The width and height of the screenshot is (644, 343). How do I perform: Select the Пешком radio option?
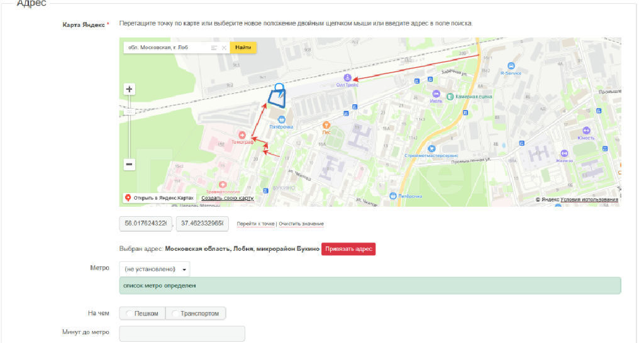143,313
